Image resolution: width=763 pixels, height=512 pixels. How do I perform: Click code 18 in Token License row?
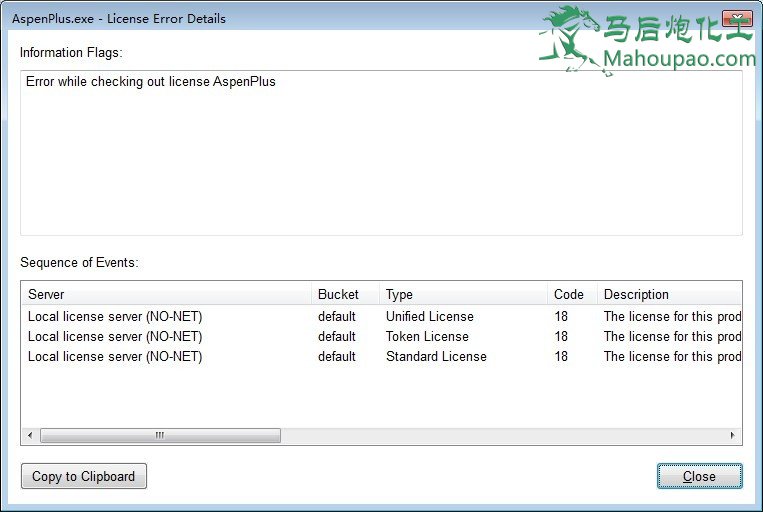(561, 336)
